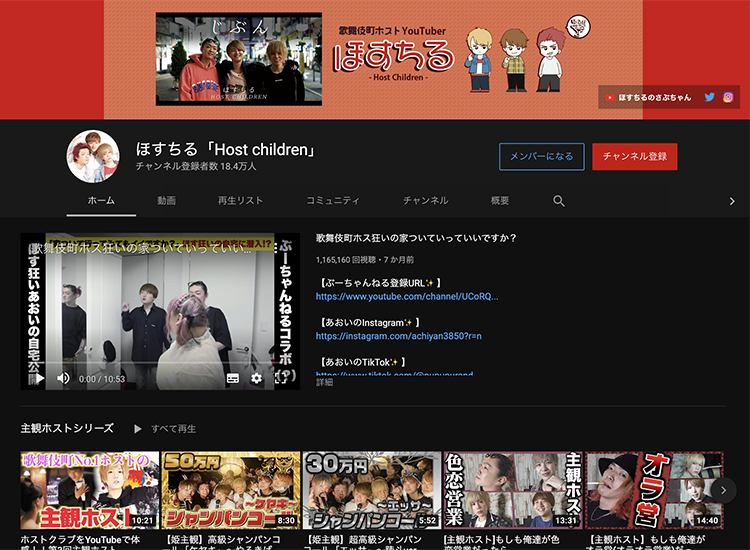The width and height of the screenshot is (750, 550).
Task: Click the ほすちる channel avatar
Action: tap(92, 156)
